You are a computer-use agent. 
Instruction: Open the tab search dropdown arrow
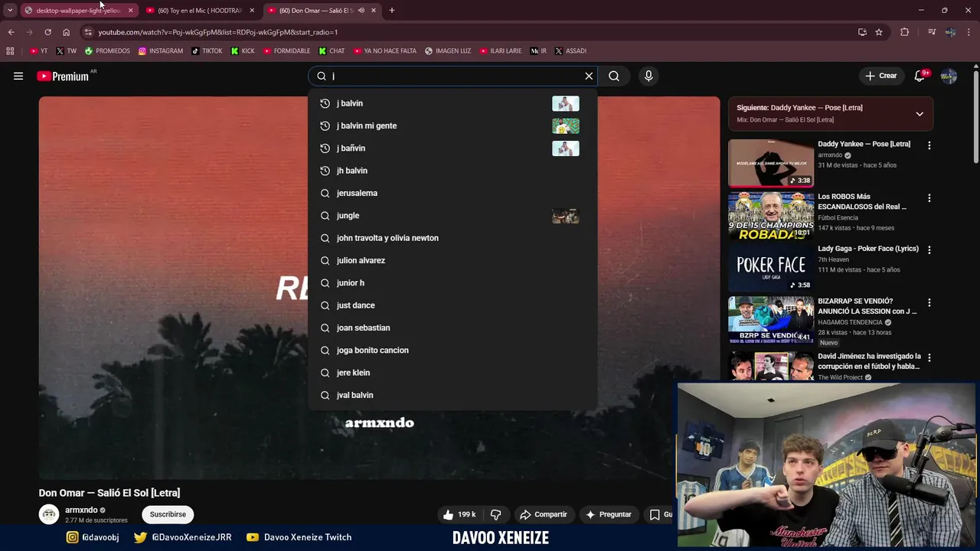[10, 11]
